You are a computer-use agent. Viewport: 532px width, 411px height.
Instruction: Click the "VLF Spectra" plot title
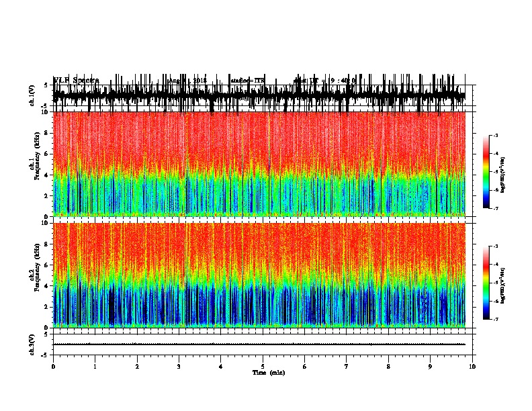pos(76,81)
